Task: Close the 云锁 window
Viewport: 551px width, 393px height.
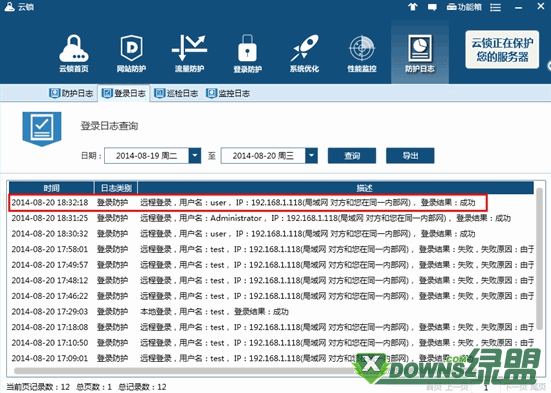Action: (541, 6)
